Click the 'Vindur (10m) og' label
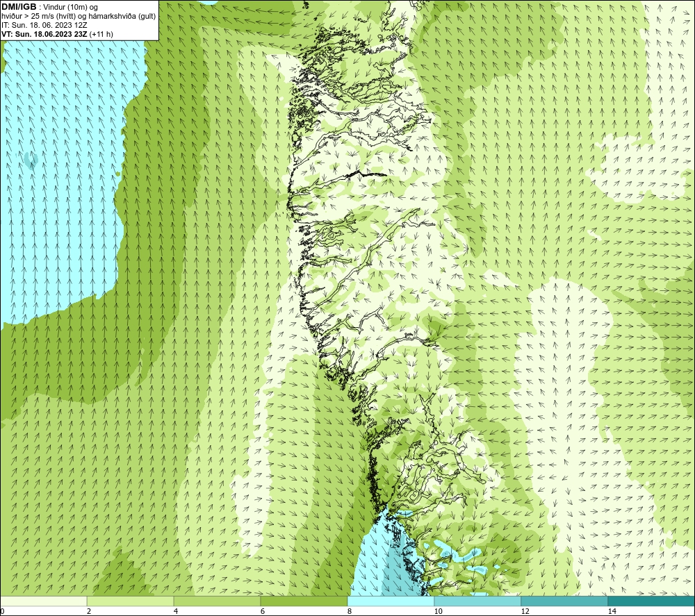The height and width of the screenshot is (616, 695). (x=71, y=7)
